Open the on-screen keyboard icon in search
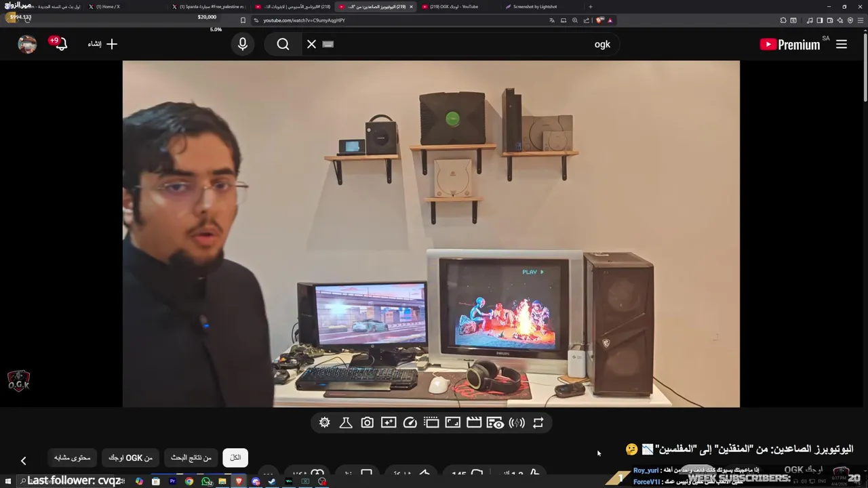Screen dimensions: 868x488 point(328,44)
